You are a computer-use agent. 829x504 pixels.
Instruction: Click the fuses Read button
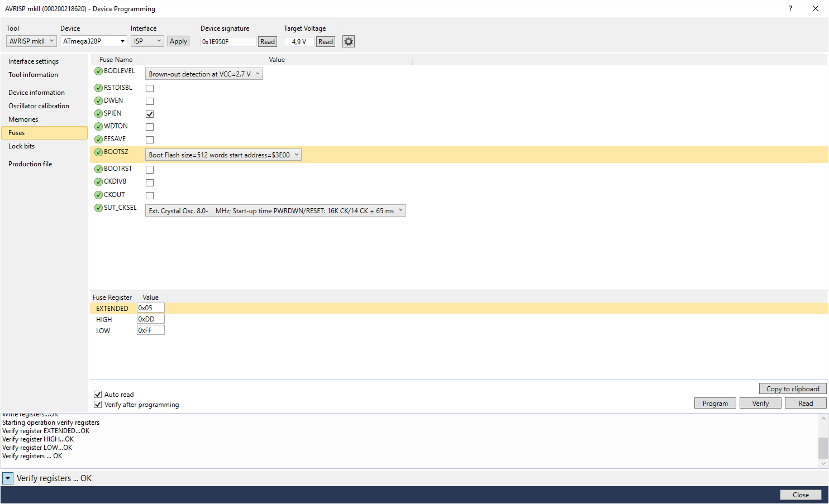[x=806, y=404]
